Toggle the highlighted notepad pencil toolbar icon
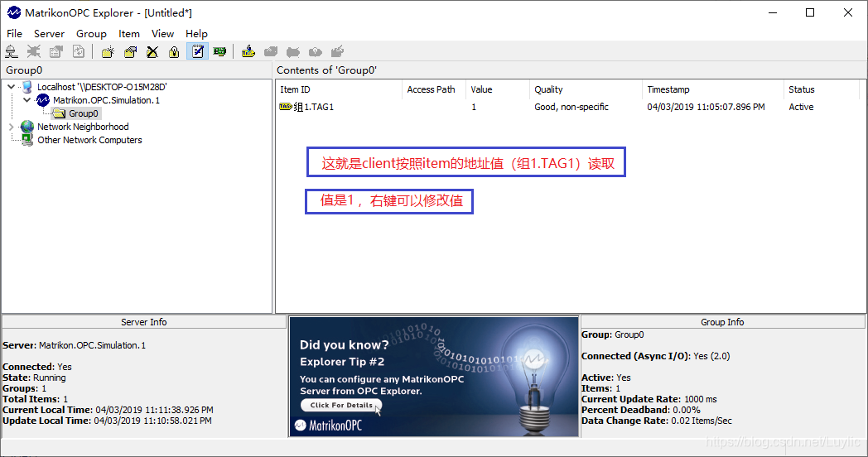The height and width of the screenshot is (457, 868). [197, 51]
